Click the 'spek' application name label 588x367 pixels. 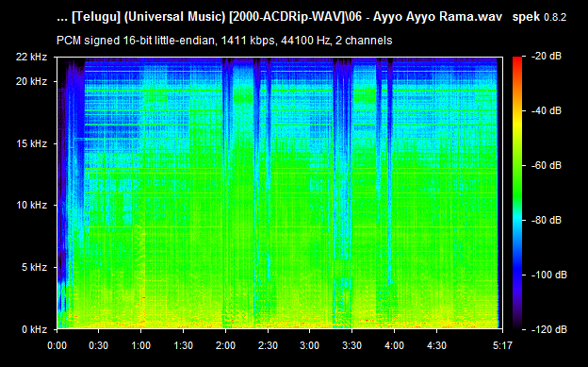tap(526, 17)
